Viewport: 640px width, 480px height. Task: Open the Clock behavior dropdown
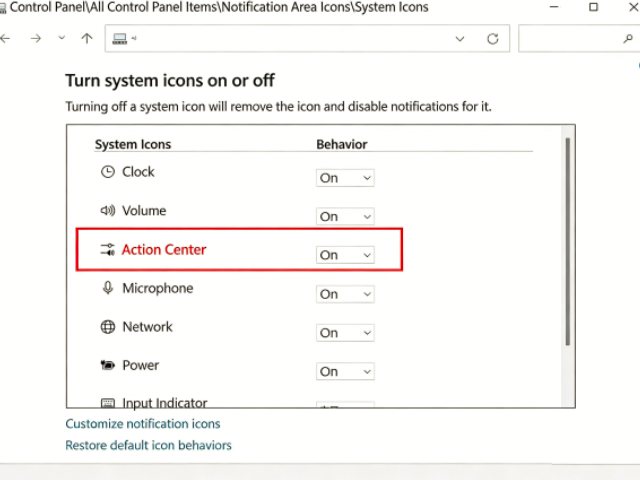coord(345,178)
